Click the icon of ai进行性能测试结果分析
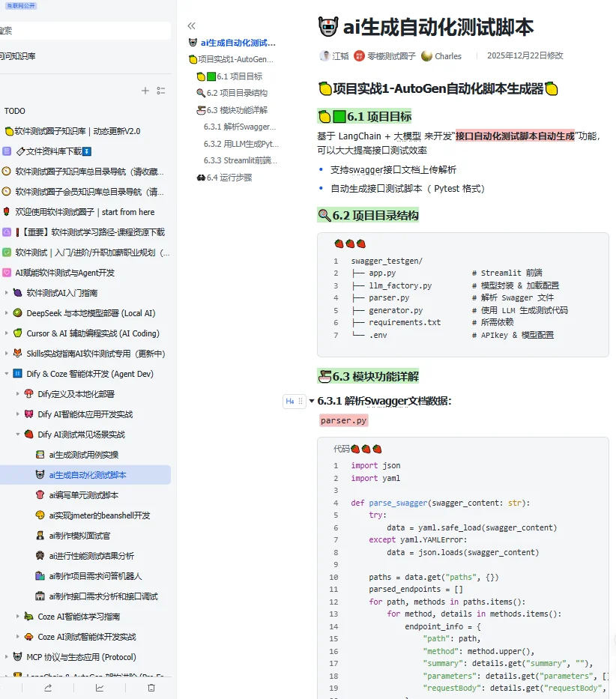616x699 pixels. click(40, 555)
